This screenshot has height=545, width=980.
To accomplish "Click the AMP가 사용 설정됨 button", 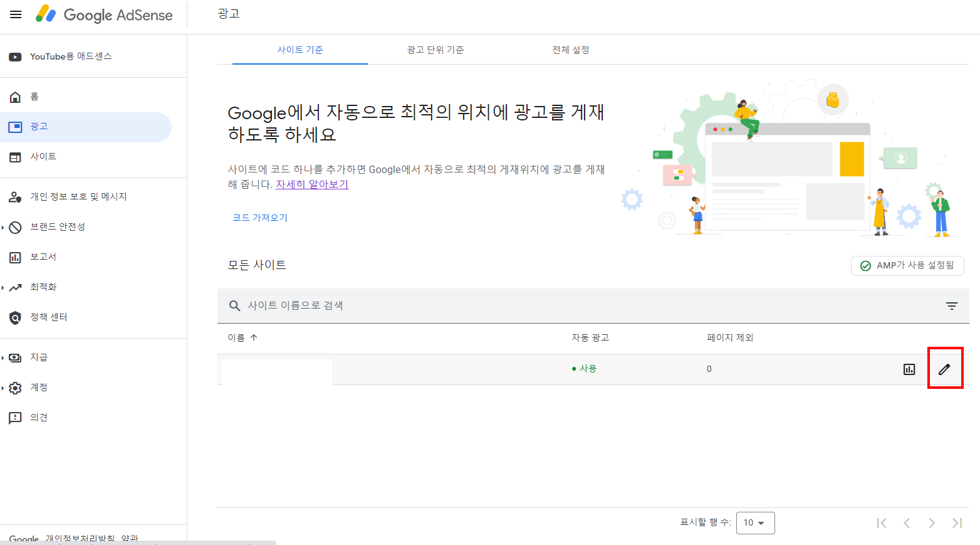I will (x=907, y=265).
